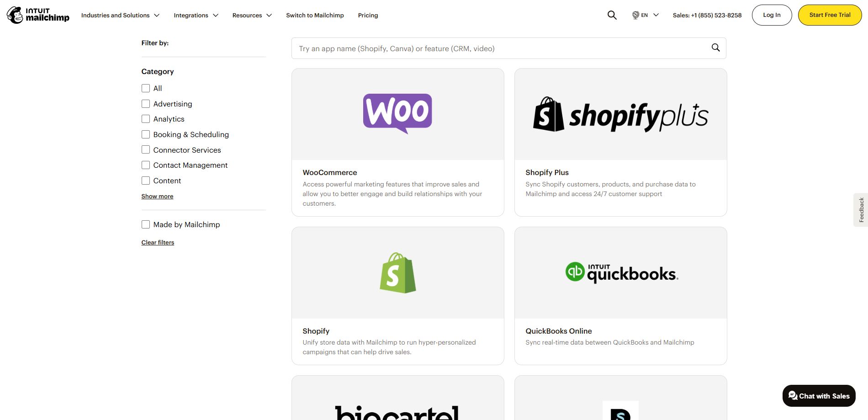Image resolution: width=868 pixels, height=420 pixels.
Task: Open the WooCommerce logo card image
Action: (398, 114)
